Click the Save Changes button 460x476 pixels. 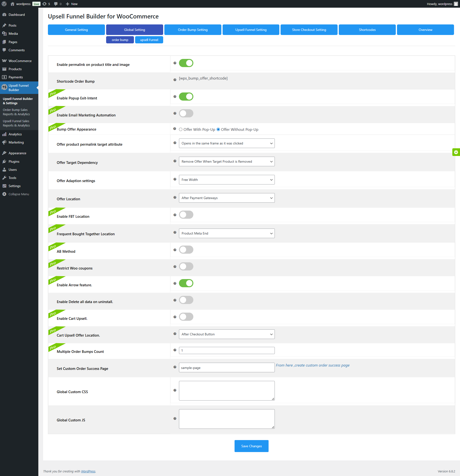pos(251,446)
